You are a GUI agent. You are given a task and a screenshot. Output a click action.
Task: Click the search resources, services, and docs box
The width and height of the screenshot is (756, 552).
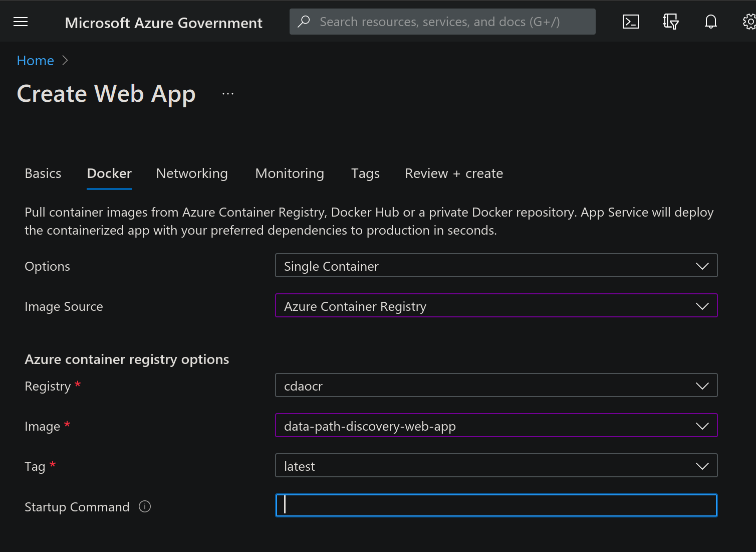tap(442, 22)
